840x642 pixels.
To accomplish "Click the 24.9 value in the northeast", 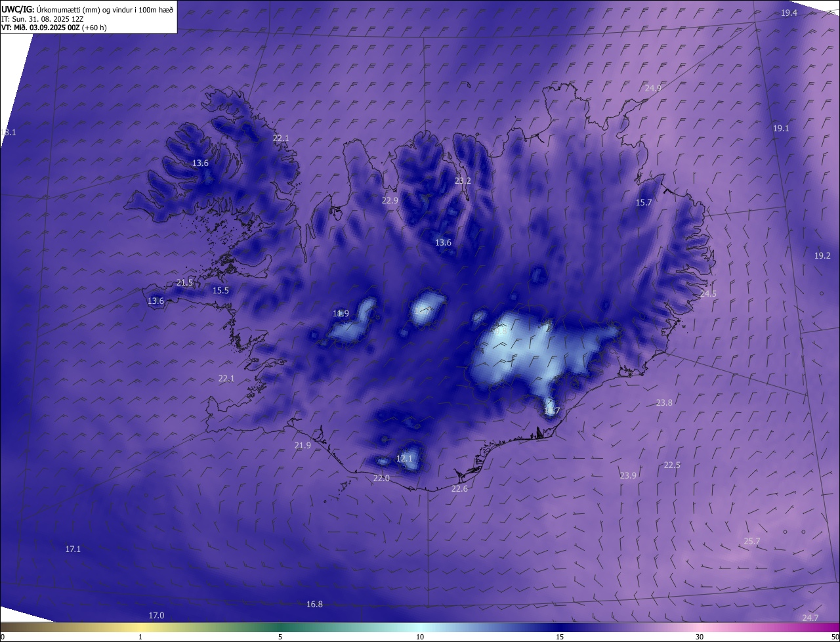I will coord(653,88).
